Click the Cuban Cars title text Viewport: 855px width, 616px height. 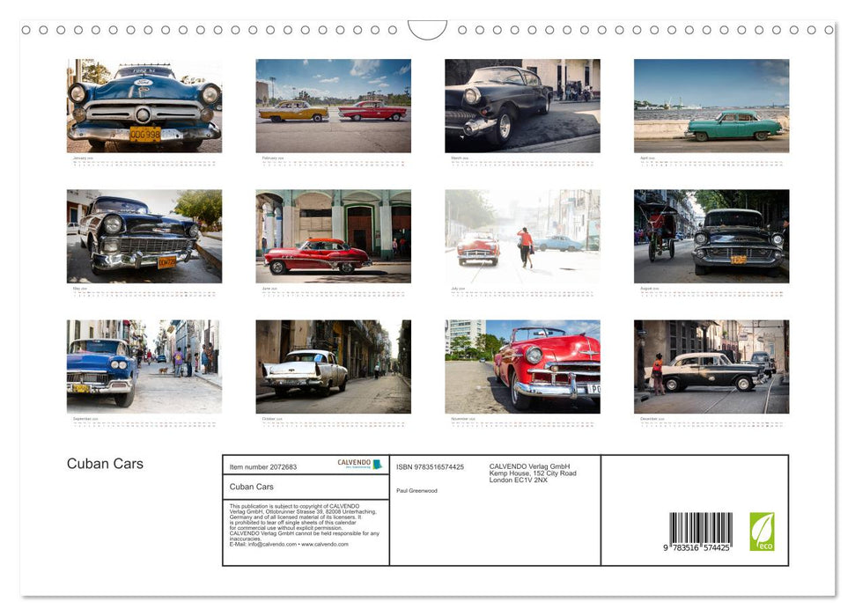(x=105, y=464)
